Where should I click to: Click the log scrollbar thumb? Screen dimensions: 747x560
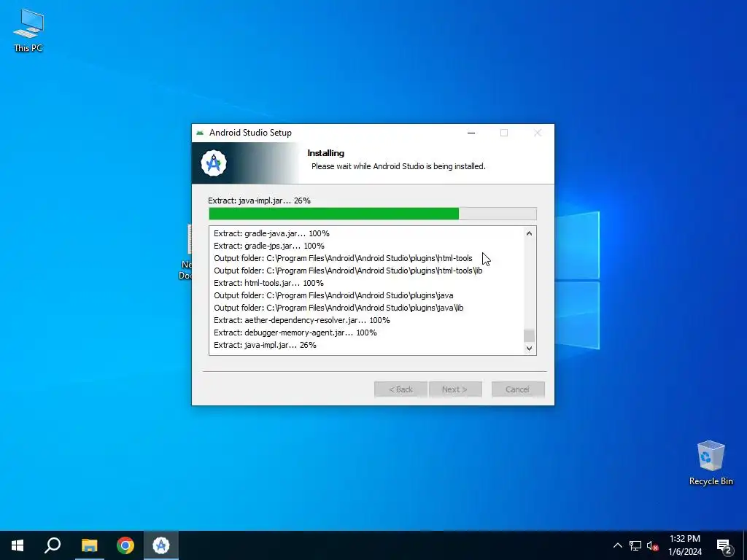tap(529, 335)
